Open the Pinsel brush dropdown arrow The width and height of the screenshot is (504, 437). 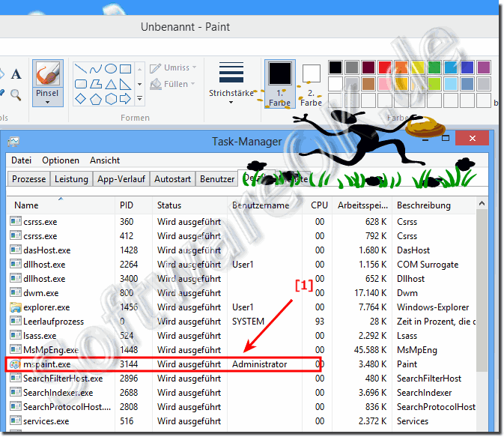click(x=48, y=103)
